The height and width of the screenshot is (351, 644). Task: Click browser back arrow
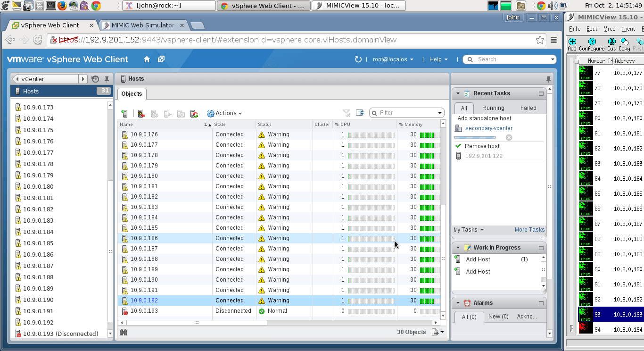click(11, 40)
